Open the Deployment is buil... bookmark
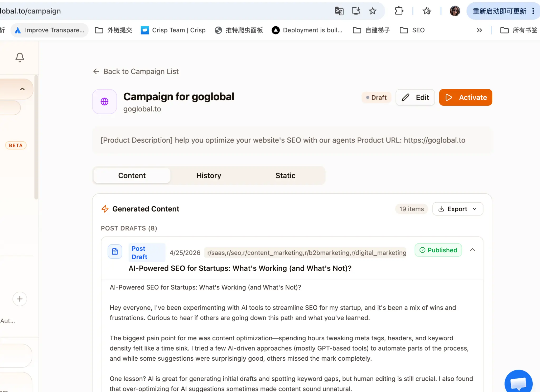The height and width of the screenshot is (392, 540). (307, 30)
